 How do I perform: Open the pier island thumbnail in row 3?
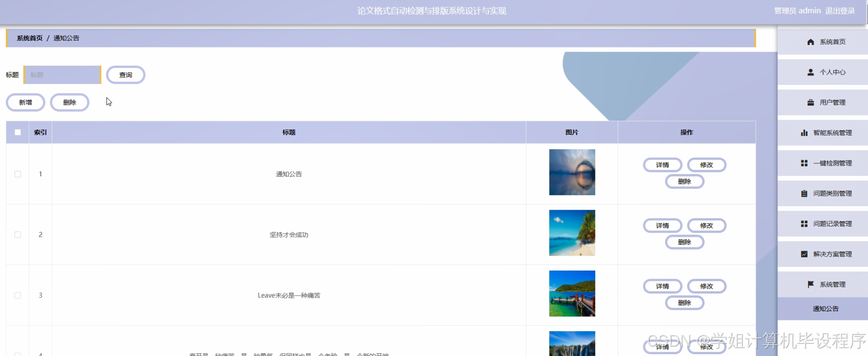[x=572, y=294]
